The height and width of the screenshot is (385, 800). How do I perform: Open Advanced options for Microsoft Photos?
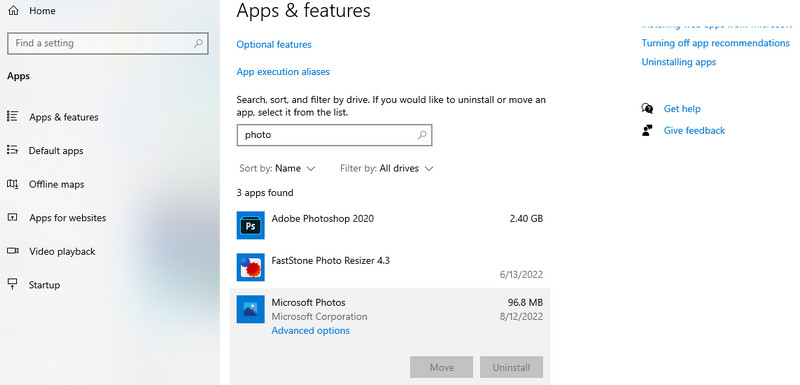311,330
